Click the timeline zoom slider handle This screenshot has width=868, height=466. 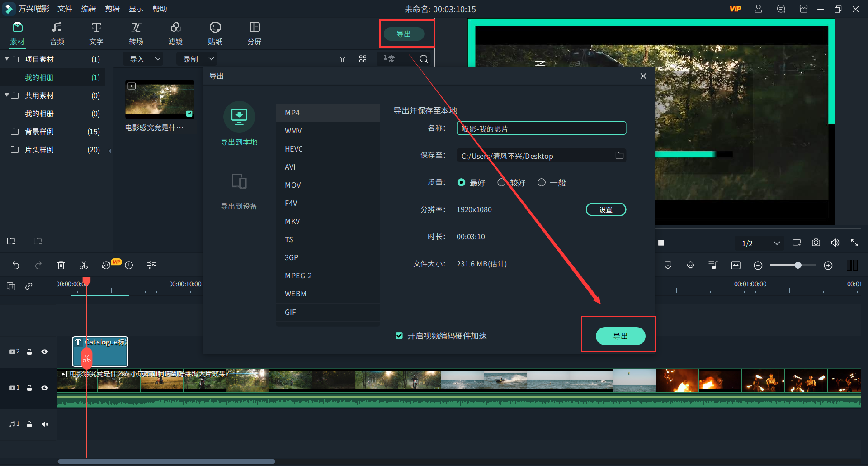coord(798,266)
